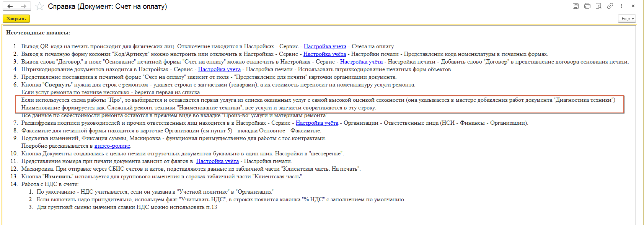Screen dimensions: 644x225
Task: Open Настройка учёта link in the Код/Артикул item
Action: click(x=324, y=54)
